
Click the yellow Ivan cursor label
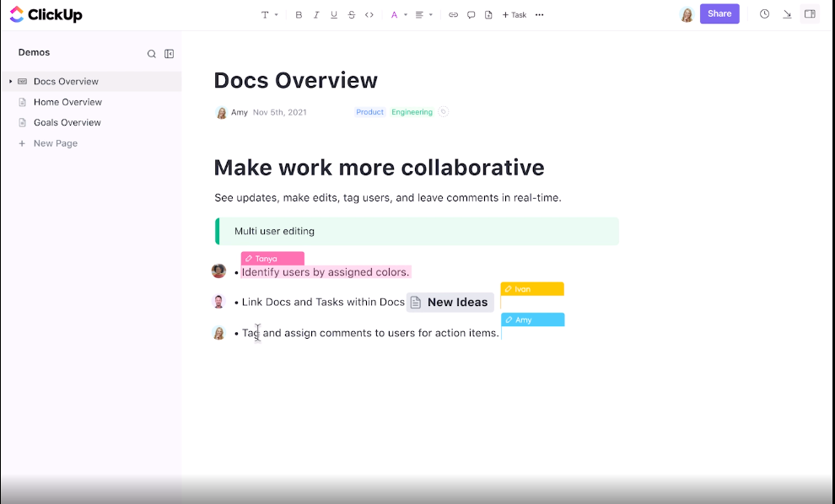pyautogui.click(x=532, y=289)
